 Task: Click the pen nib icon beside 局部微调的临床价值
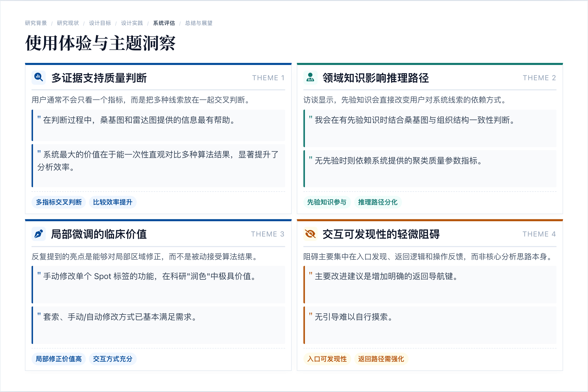(x=38, y=234)
